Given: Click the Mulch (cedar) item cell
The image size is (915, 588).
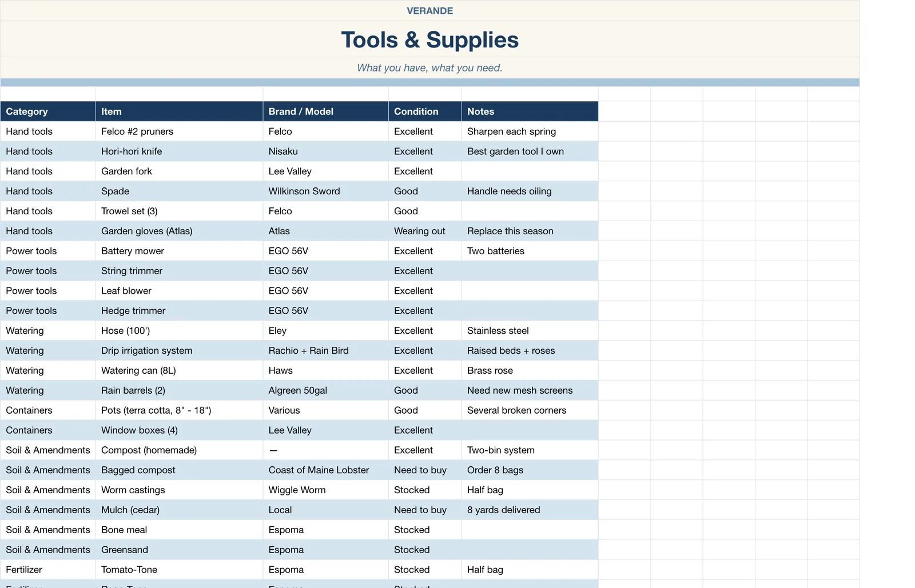Looking at the screenshot, I should point(179,510).
